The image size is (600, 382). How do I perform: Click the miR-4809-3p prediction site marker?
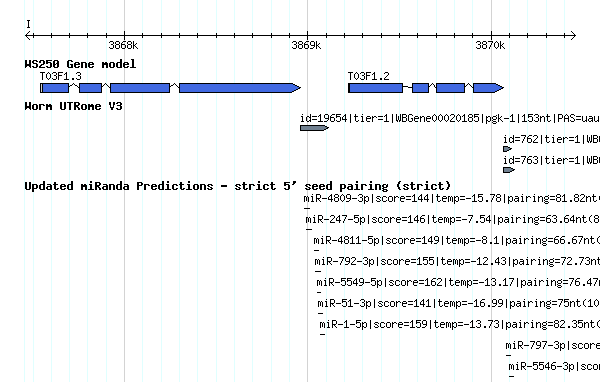pos(307,209)
